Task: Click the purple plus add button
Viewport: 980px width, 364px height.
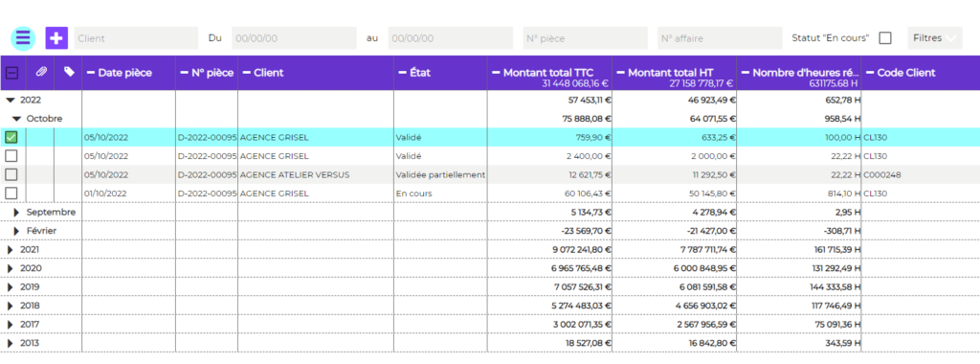Action: pyautogui.click(x=56, y=38)
